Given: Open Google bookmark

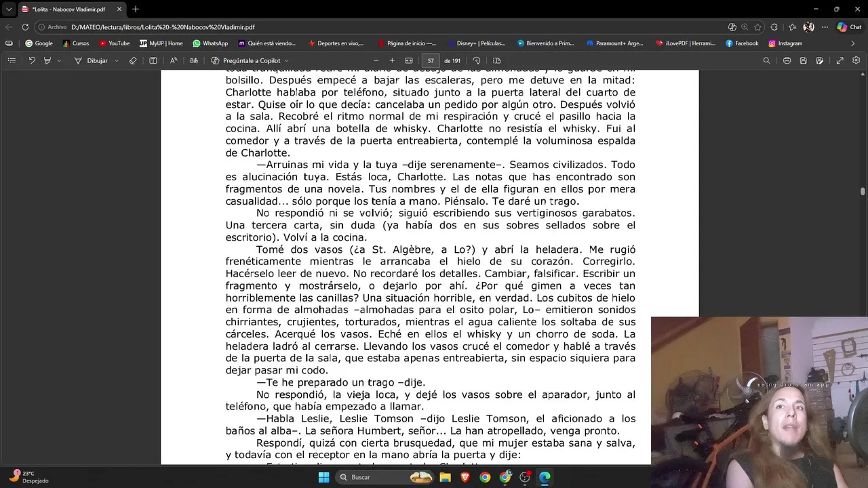Looking at the screenshot, I should (x=39, y=43).
